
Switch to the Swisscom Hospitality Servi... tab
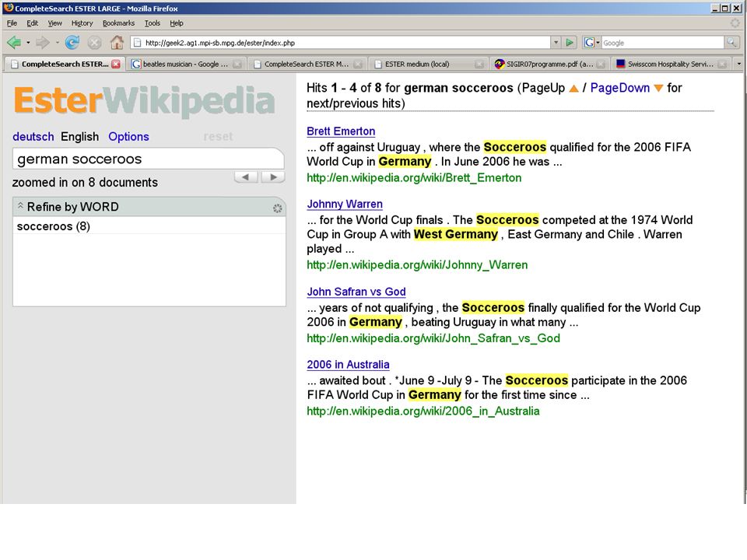tap(672, 64)
